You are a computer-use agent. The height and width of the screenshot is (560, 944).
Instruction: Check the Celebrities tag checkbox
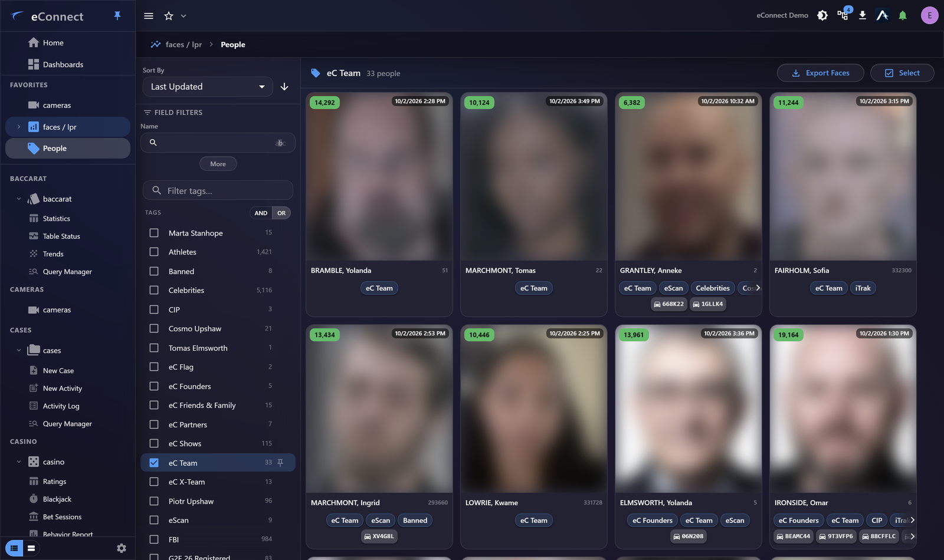(154, 290)
